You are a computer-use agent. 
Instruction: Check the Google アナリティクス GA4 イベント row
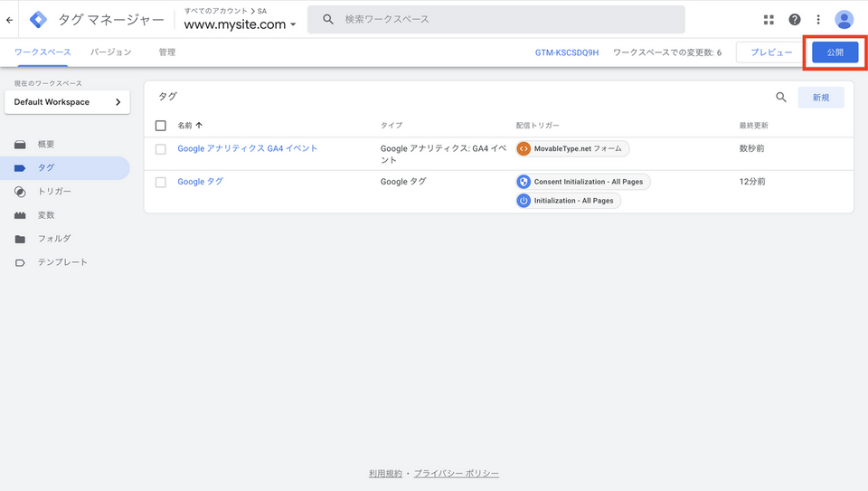161,148
